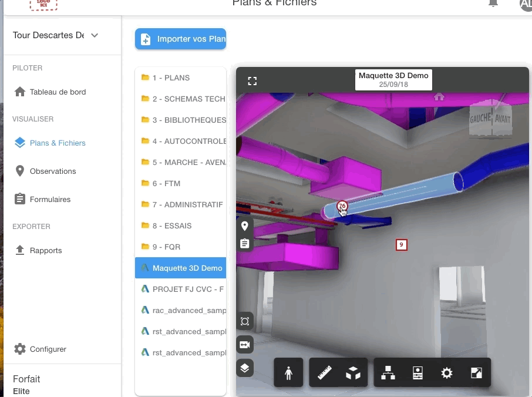Viewport: 532px width, 397px height.
Task: Select PROJET FJ CVC file
Action: click(x=180, y=289)
